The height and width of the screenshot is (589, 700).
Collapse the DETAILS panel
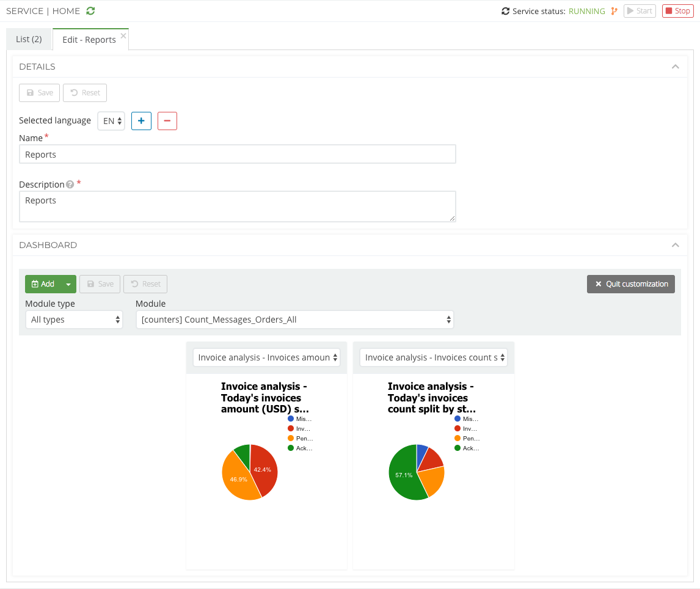tap(675, 67)
